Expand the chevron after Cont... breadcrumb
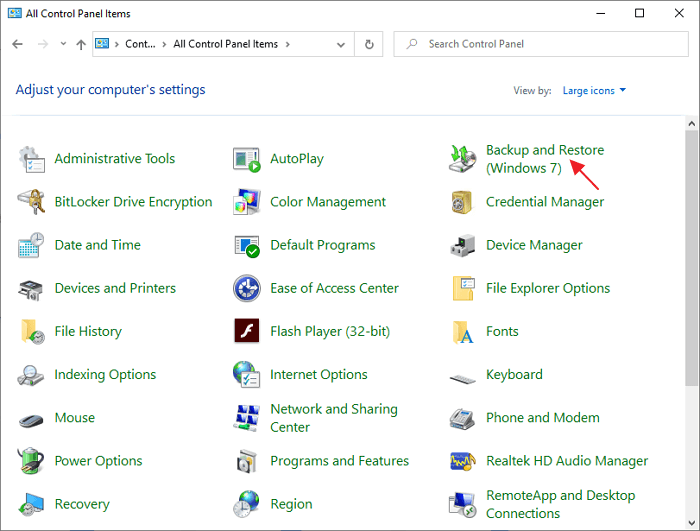700x531 pixels. click(164, 44)
